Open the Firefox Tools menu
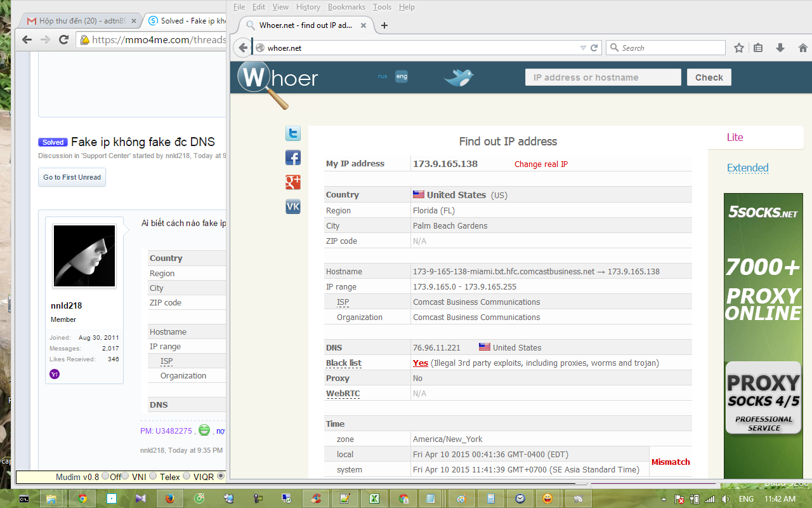This screenshot has width=812, height=508. [x=382, y=7]
